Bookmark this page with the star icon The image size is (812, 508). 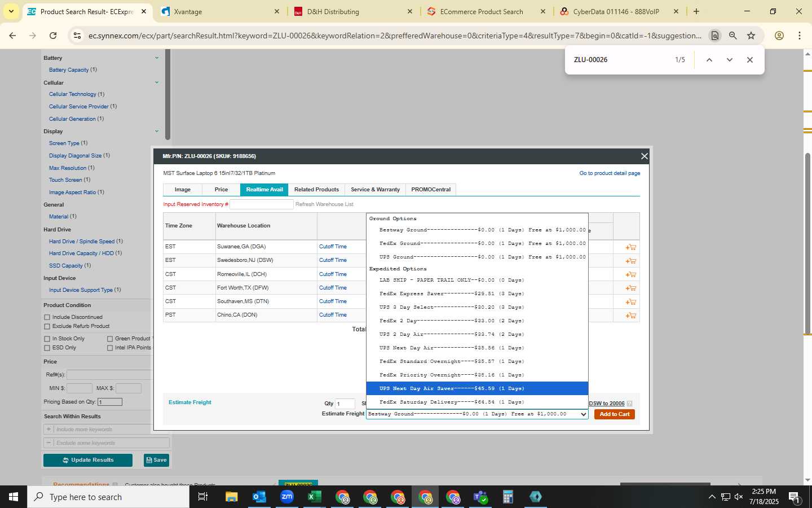751,36
